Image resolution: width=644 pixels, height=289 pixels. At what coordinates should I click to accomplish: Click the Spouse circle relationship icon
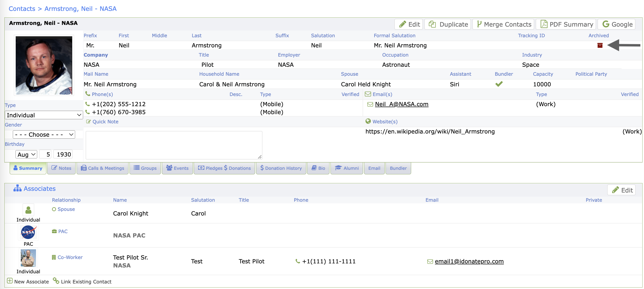tap(54, 209)
